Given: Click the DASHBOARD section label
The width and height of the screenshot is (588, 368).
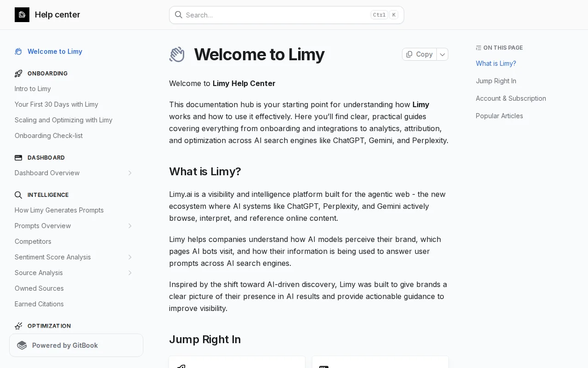Looking at the screenshot, I should [46, 158].
